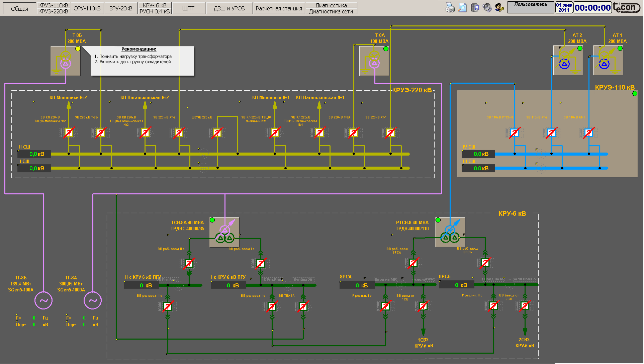The image size is (644, 364).
Task: Toggle the ВВ ТПУ-8А breaker
Action: pyautogui.click(x=303, y=306)
